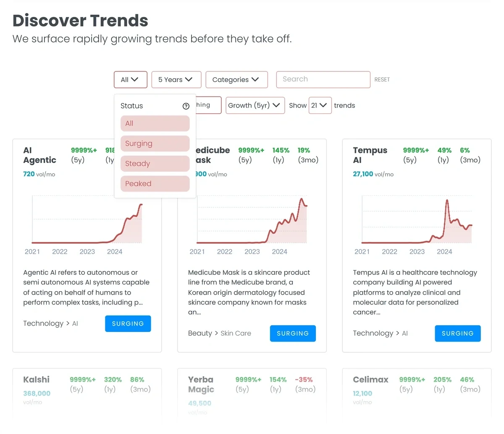Change the 'Show 21 trends' count dropdown
The width and height of the screenshot is (504, 434).
(320, 105)
